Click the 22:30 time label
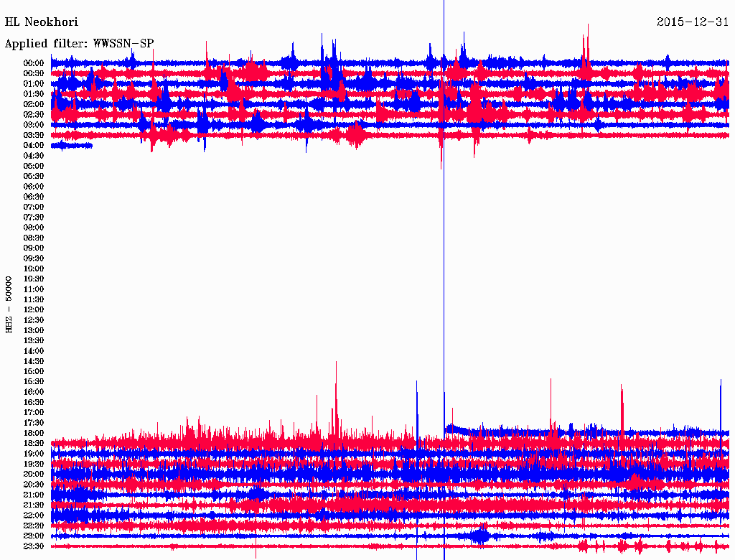735x560 pixels. 34,526
